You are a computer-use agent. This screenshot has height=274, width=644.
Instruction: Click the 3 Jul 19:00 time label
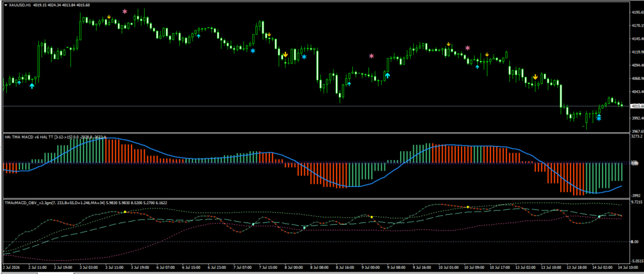(x=140, y=266)
